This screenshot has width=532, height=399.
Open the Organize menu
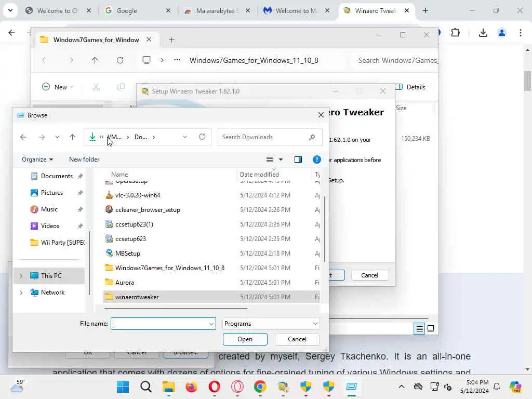37,159
